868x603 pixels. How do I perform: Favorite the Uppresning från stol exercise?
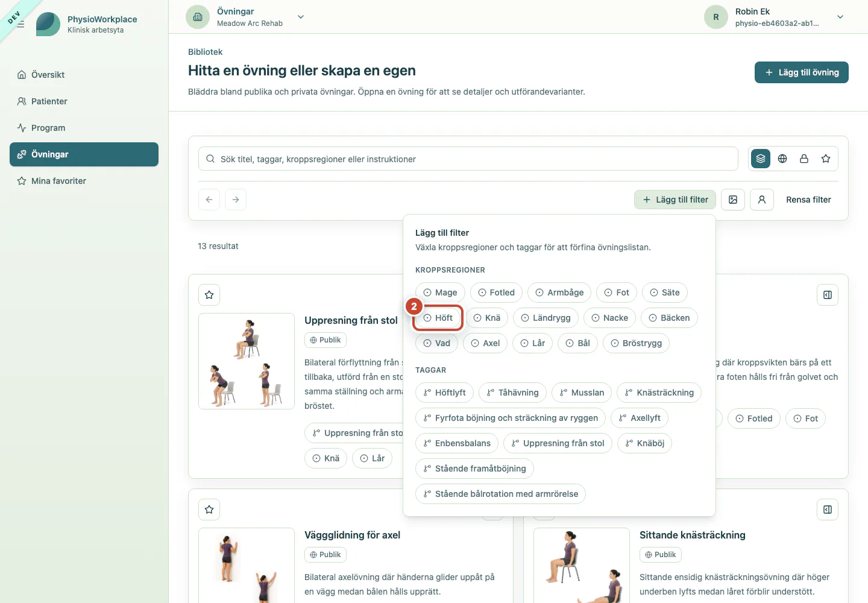pos(209,295)
